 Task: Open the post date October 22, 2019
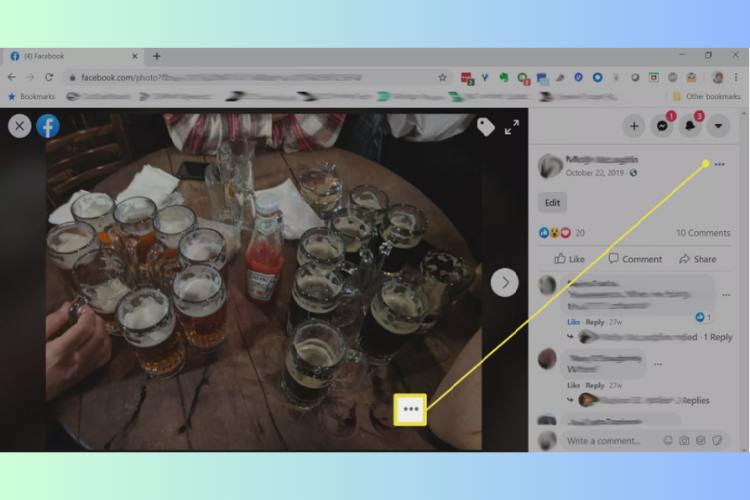595,173
